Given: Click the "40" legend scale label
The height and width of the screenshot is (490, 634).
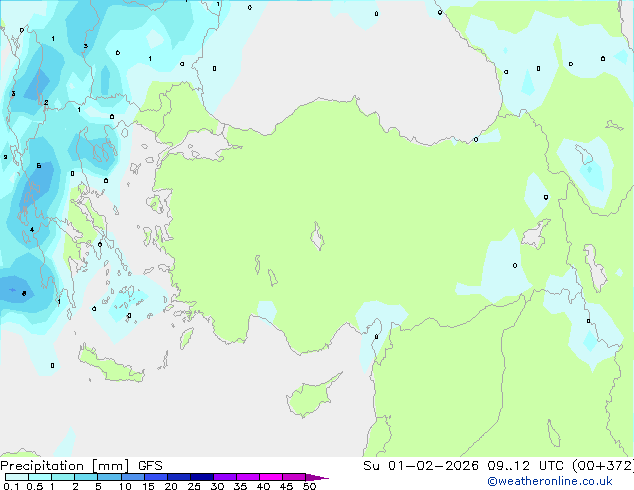Looking at the screenshot, I should coord(263,486).
